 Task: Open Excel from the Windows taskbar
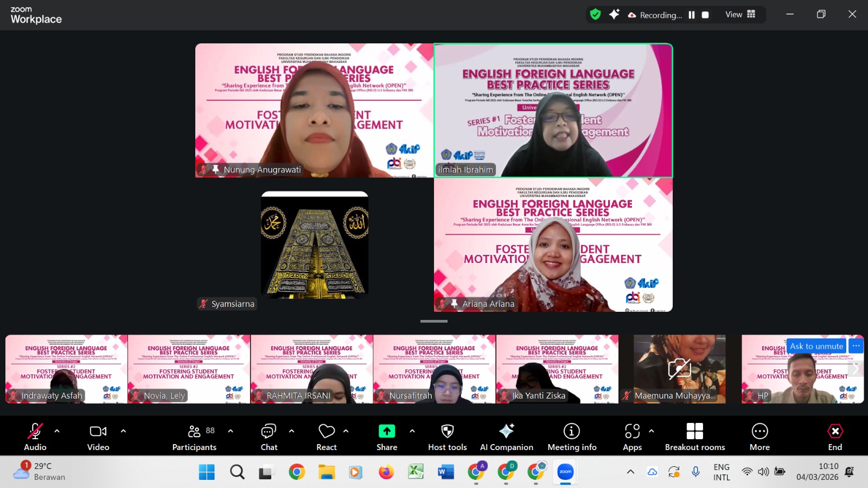click(x=416, y=472)
